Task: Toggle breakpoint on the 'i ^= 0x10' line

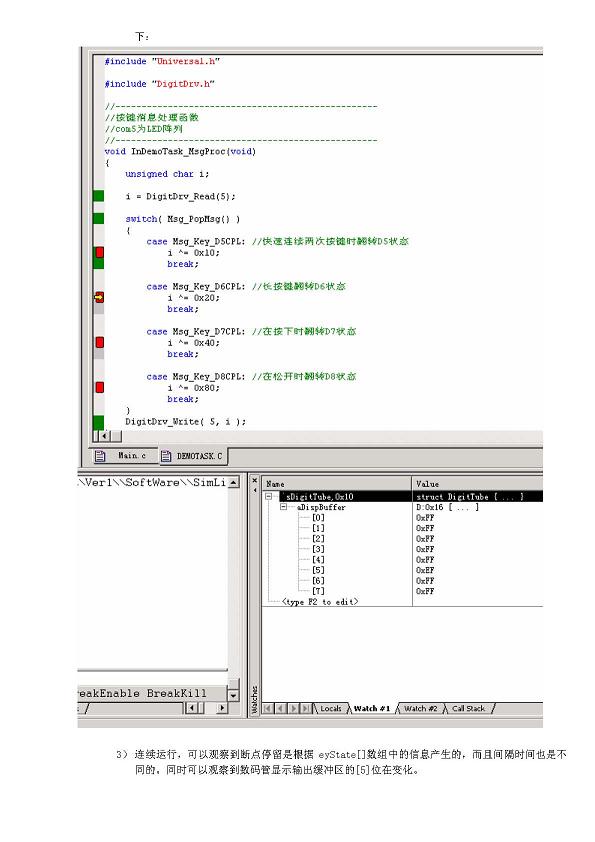Action: (x=99, y=252)
